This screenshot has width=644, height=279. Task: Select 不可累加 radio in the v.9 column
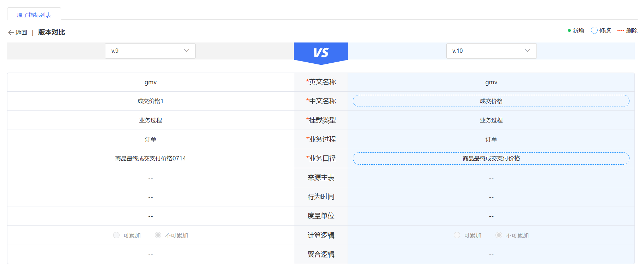[x=158, y=235]
